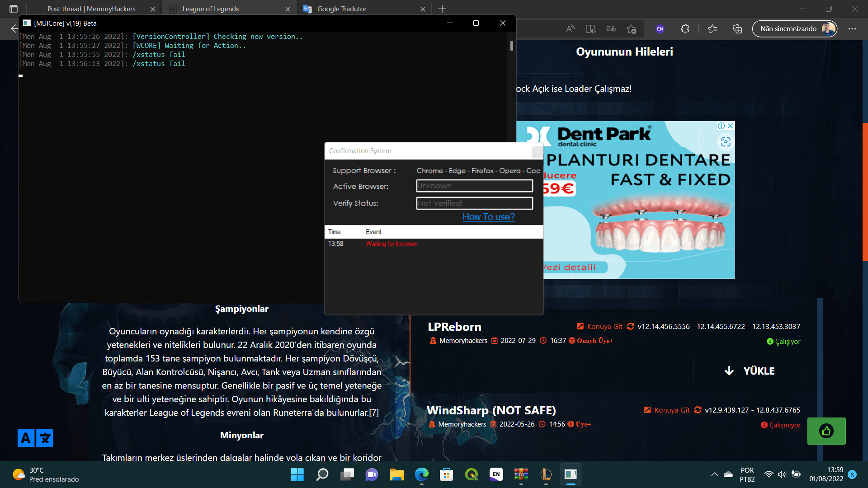The image size is (868, 488).
Task: Click the OneDrive cloud tray icon
Action: coord(728,474)
